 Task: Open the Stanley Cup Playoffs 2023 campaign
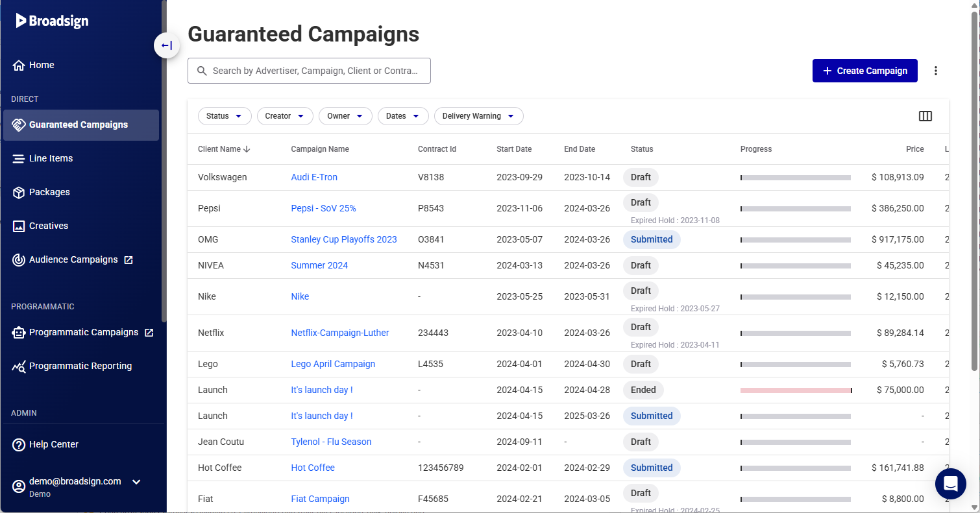[x=344, y=239]
